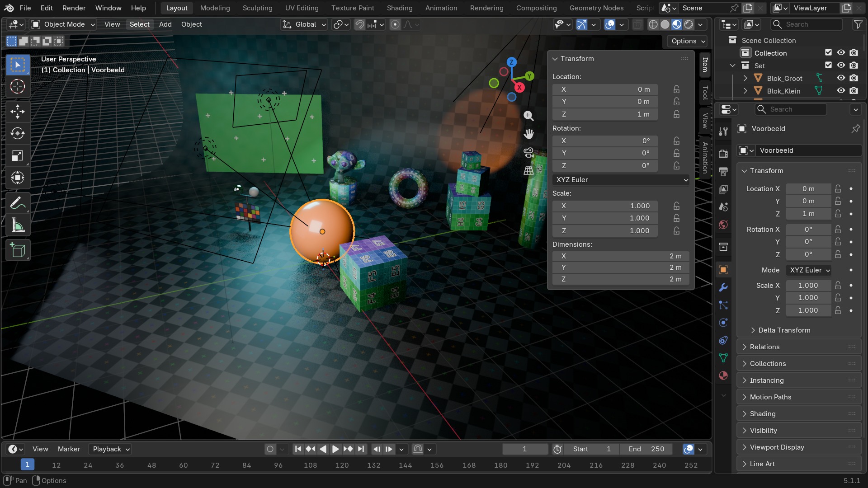Toggle the snapping magnet button
The image size is (868, 488).
359,24
